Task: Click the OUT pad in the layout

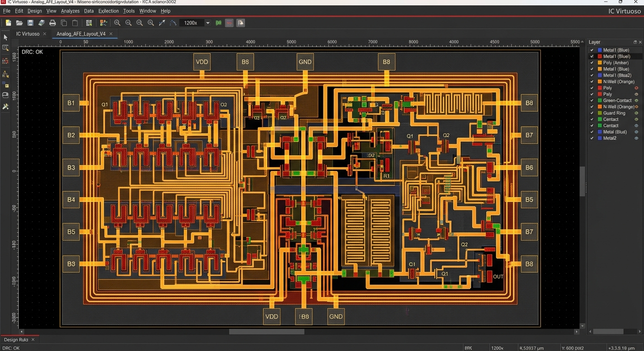Action: click(498, 277)
